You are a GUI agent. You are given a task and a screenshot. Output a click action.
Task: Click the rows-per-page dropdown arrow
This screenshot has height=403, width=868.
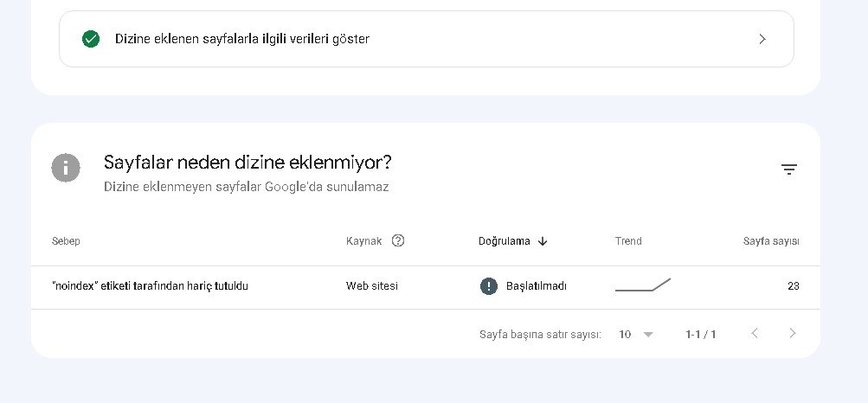(648, 335)
